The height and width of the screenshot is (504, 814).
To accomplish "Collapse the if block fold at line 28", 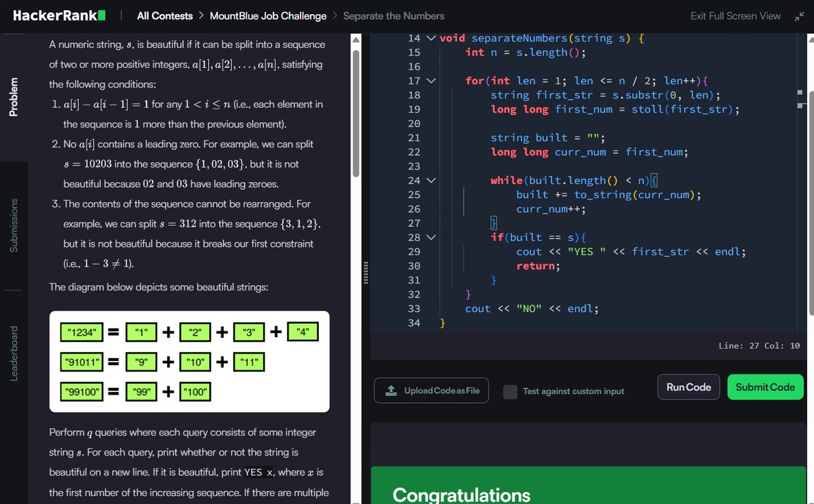I will click(x=431, y=237).
